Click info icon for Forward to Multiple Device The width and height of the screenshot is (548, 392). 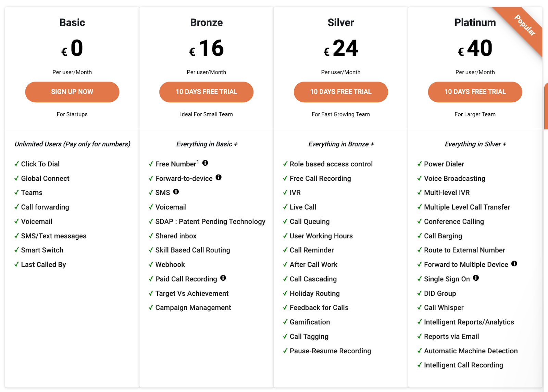514,264
